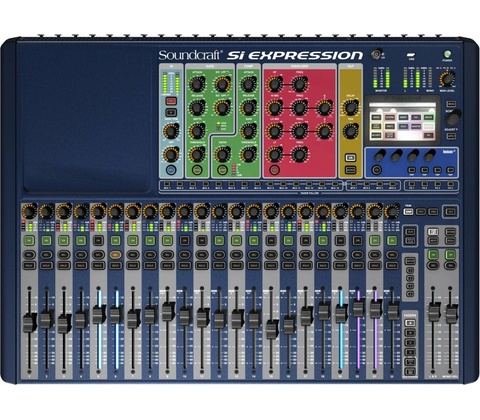
Task: Select the FX 1 fader follow button
Action: coord(411,184)
